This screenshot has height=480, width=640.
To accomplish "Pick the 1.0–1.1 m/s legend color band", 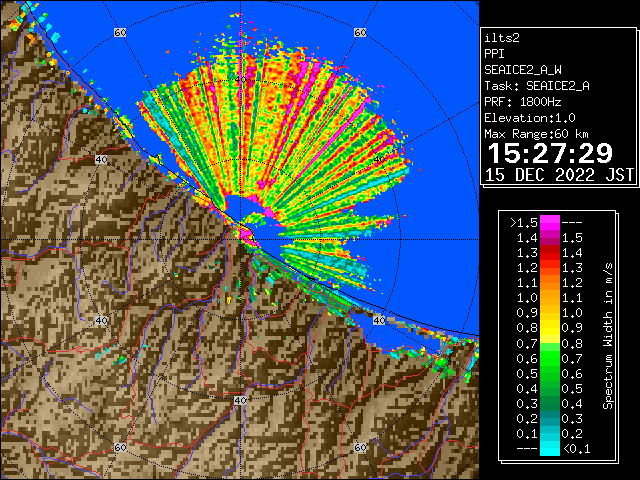I will click(550, 298).
